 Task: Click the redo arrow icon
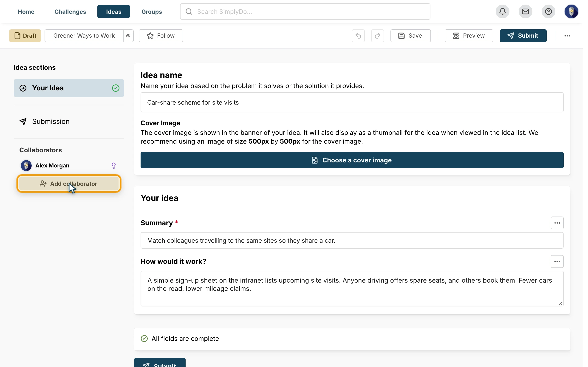tap(377, 36)
